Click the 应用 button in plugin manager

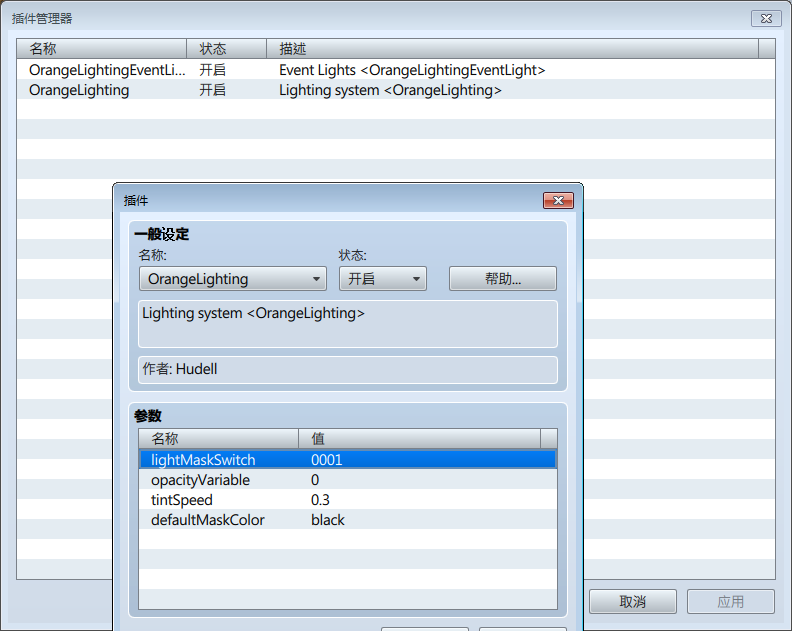(731, 602)
